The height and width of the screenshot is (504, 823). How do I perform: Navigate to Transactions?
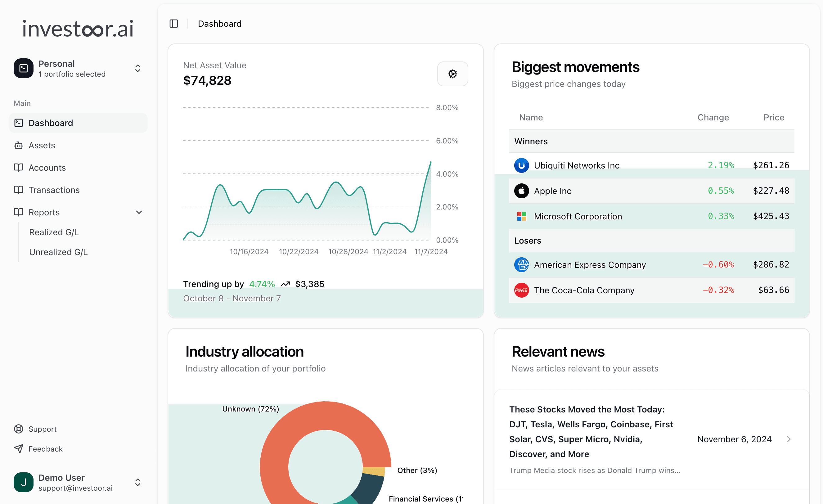(x=54, y=190)
